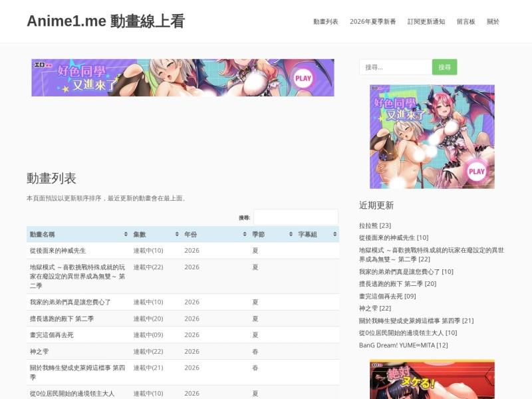Open 關於我轉生變成史萊姆這檔事 第四季 [21] sidebar link
532x399 pixels.
[416, 321]
